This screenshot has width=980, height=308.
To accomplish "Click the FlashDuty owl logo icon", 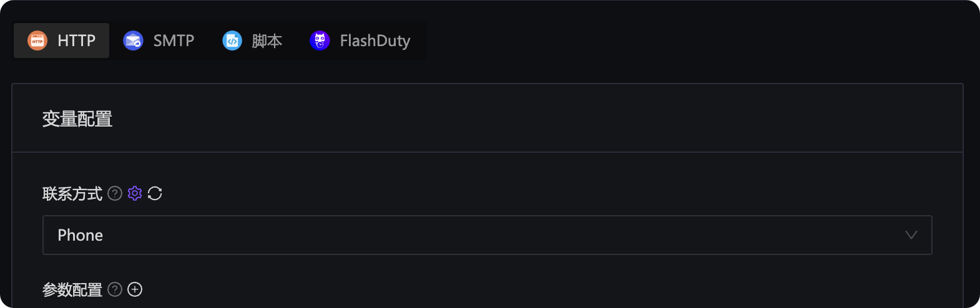I will pyautogui.click(x=320, y=41).
